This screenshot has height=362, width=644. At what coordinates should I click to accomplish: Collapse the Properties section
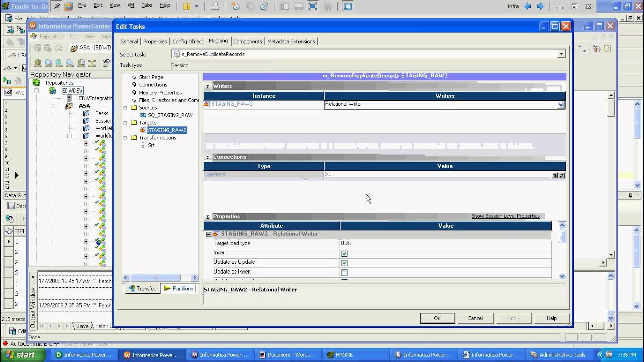click(x=207, y=217)
